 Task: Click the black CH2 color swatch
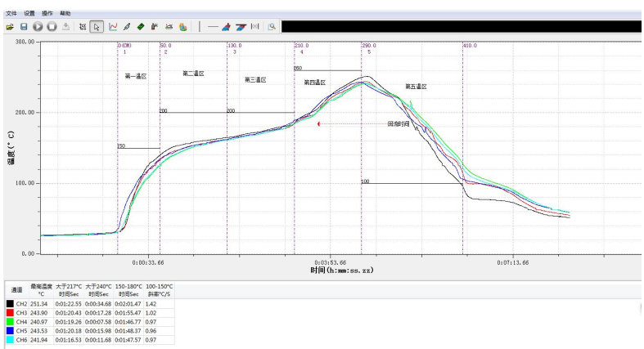click(8, 304)
